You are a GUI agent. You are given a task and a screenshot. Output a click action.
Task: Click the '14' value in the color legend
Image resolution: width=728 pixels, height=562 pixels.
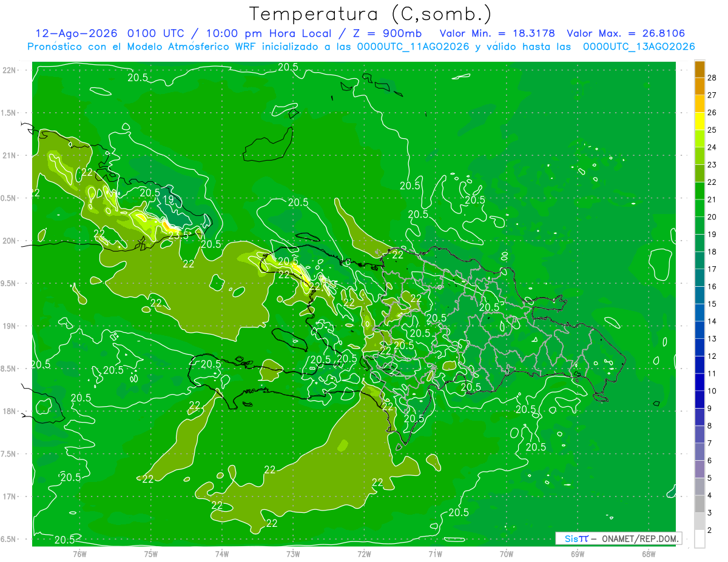click(712, 321)
